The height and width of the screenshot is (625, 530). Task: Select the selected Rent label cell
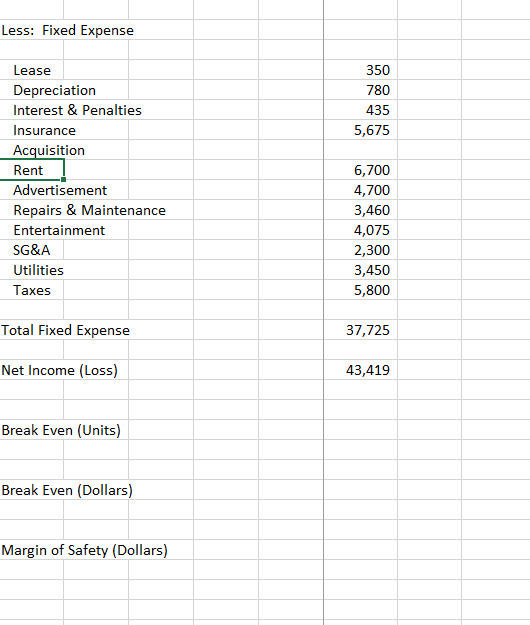point(32,170)
